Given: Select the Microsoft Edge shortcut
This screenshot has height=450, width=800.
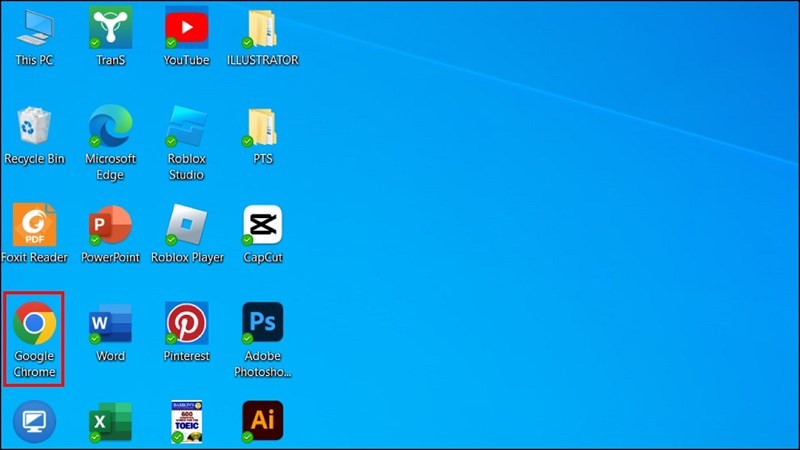Looking at the screenshot, I should pos(110,127).
